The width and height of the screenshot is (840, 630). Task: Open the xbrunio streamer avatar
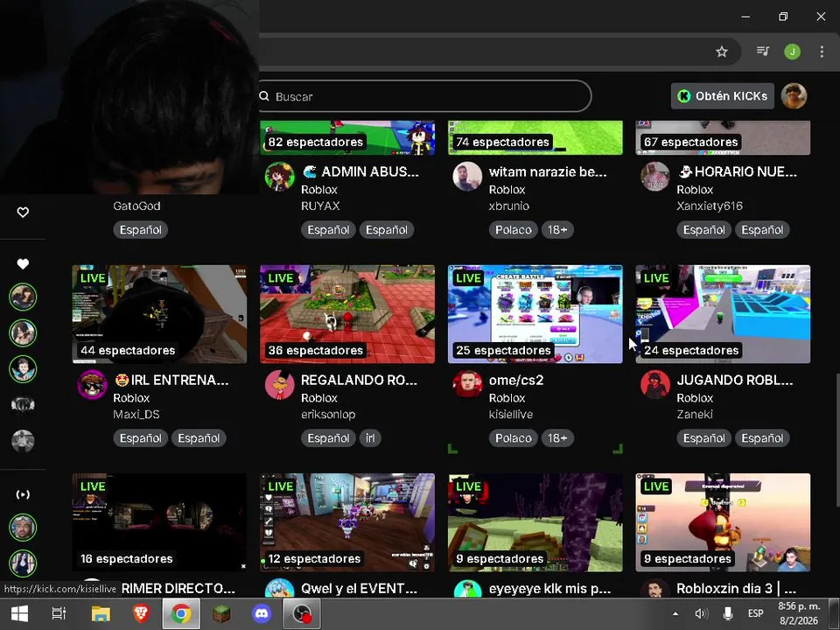[x=467, y=176]
